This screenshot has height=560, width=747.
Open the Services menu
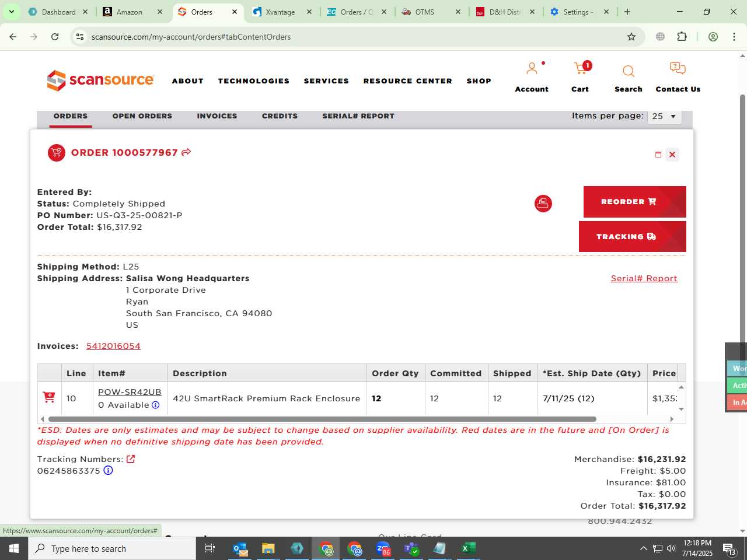[x=326, y=81]
